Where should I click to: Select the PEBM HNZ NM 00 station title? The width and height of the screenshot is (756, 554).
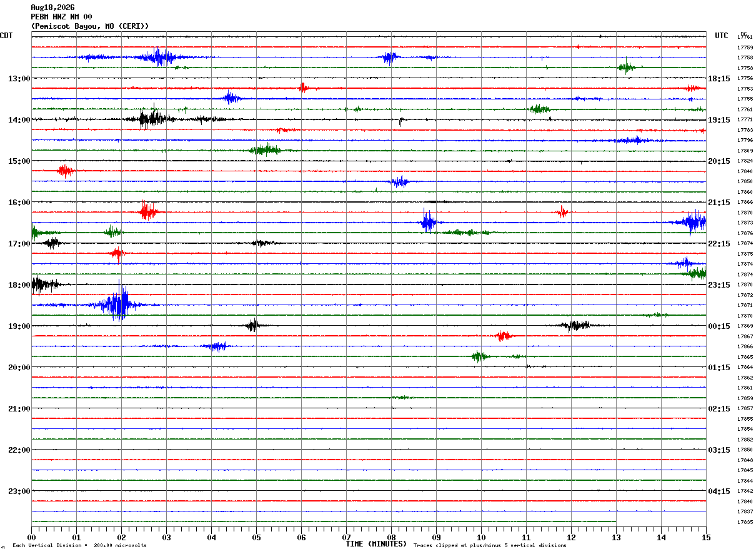click(61, 17)
